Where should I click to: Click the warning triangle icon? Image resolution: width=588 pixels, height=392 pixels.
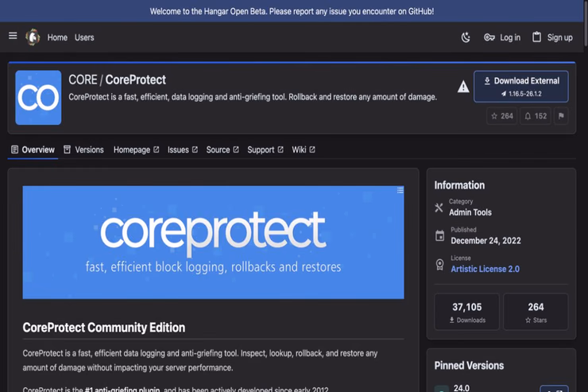463,87
